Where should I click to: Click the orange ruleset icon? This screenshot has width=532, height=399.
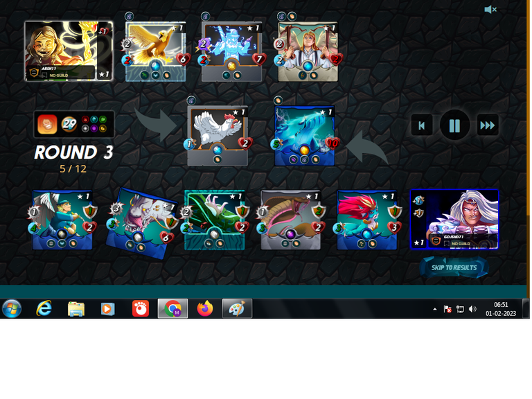(x=47, y=124)
